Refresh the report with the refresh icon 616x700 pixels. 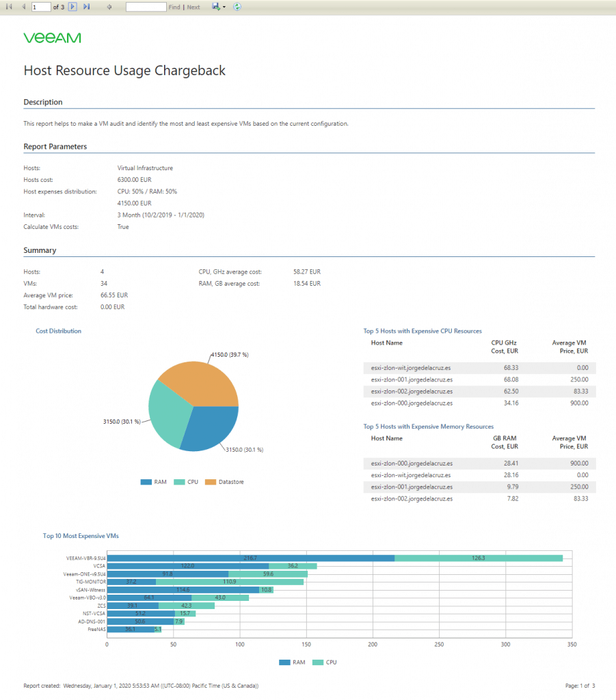pyautogui.click(x=237, y=7)
